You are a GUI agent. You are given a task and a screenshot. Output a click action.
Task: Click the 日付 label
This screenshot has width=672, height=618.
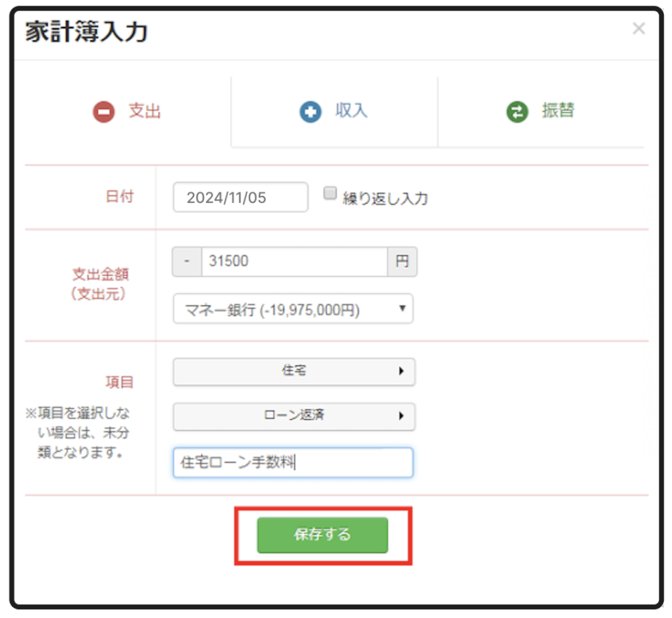click(x=119, y=197)
